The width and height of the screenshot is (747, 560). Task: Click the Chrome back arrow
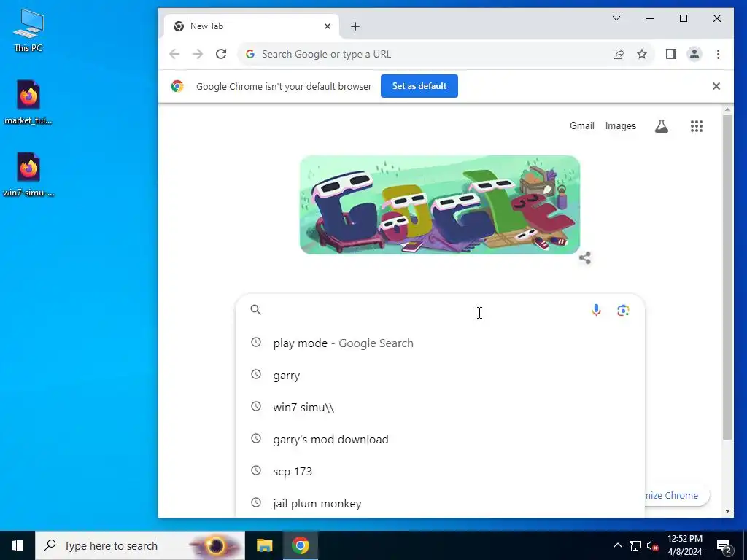pyautogui.click(x=174, y=54)
